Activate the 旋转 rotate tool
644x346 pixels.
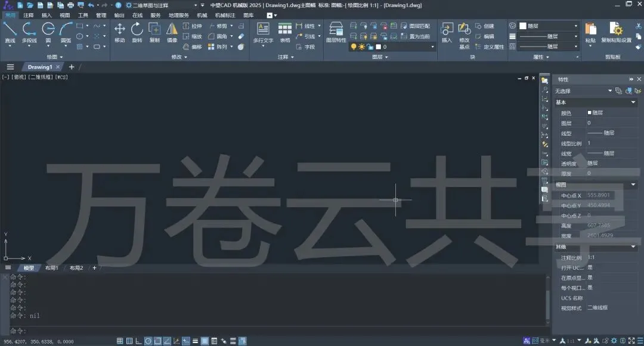[x=137, y=33]
